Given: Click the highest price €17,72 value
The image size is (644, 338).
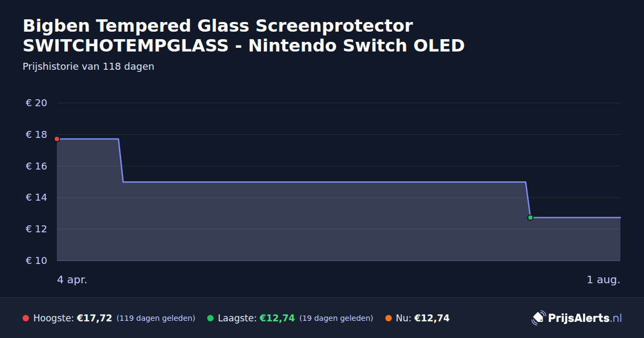Looking at the screenshot, I should [x=94, y=318].
